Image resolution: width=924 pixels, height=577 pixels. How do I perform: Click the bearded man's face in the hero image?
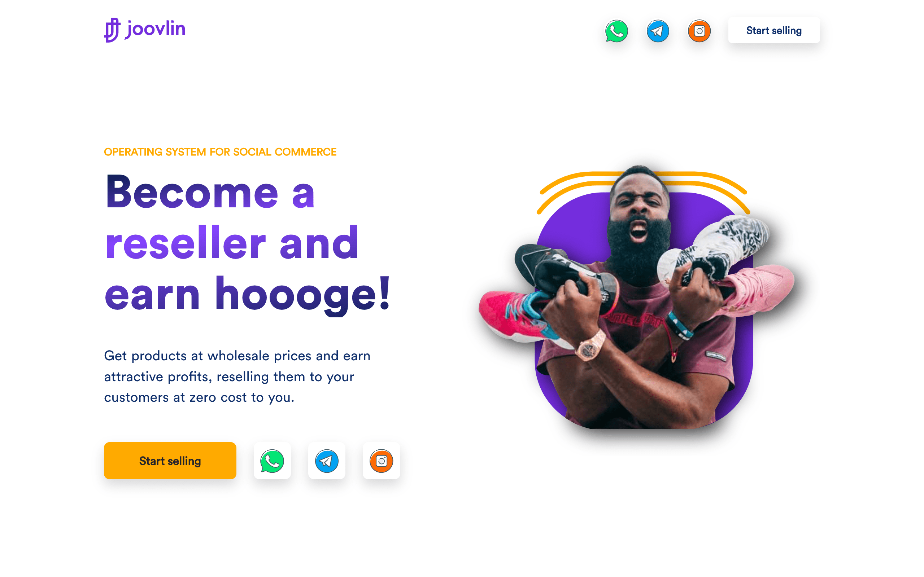640,214
